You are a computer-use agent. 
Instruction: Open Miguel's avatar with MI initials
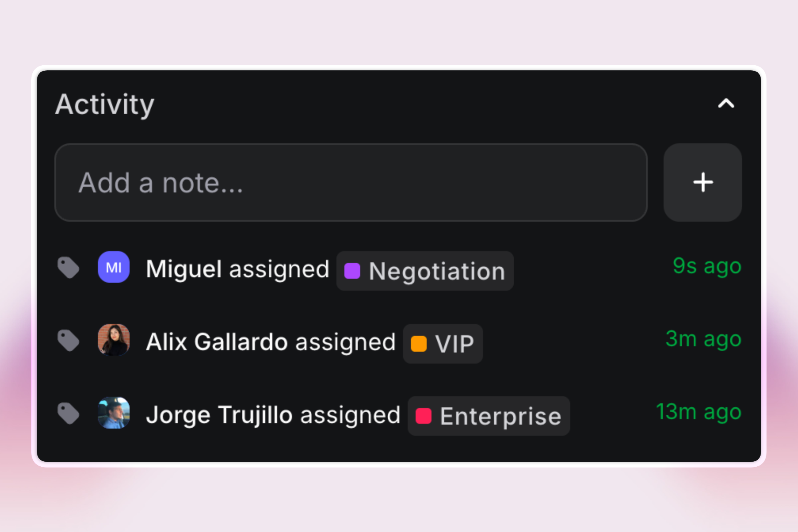click(x=113, y=267)
